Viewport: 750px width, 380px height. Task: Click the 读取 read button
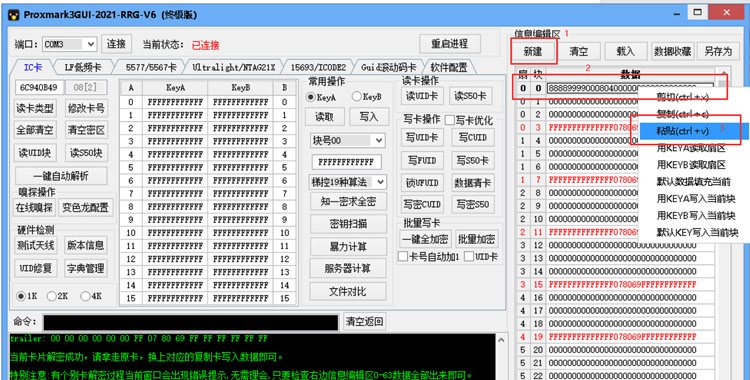pos(324,117)
